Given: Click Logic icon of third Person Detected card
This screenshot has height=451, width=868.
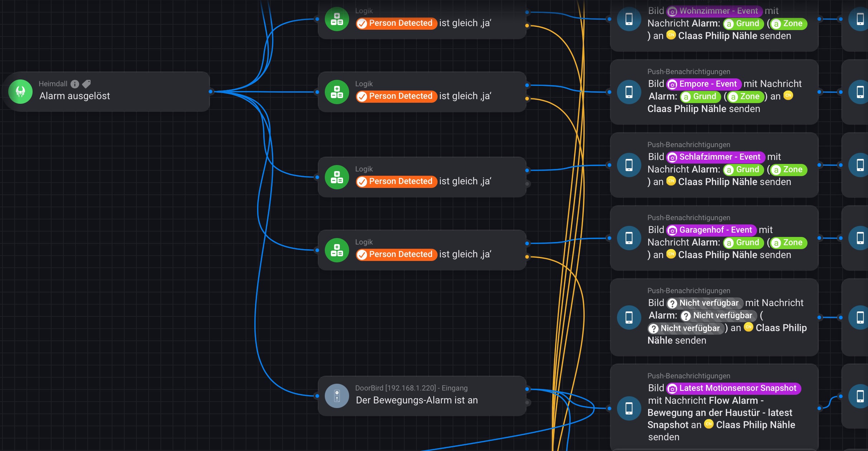Looking at the screenshot, I should tap(337, 177).
